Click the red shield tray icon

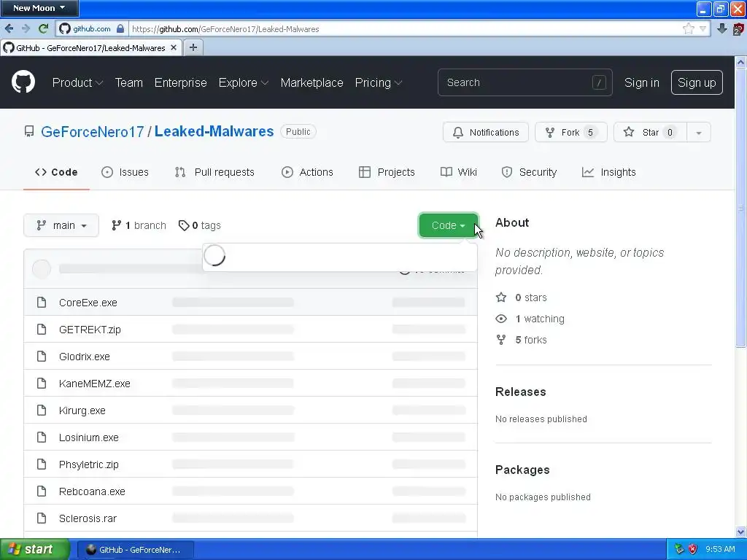point(693,549)
